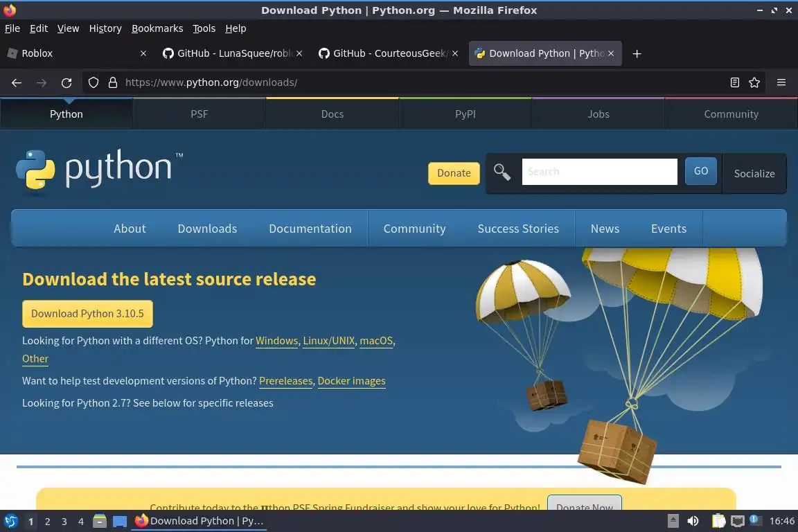Open the Bookmarks menu
Viewport: 798px width, 532px height.
pos(157,28)
